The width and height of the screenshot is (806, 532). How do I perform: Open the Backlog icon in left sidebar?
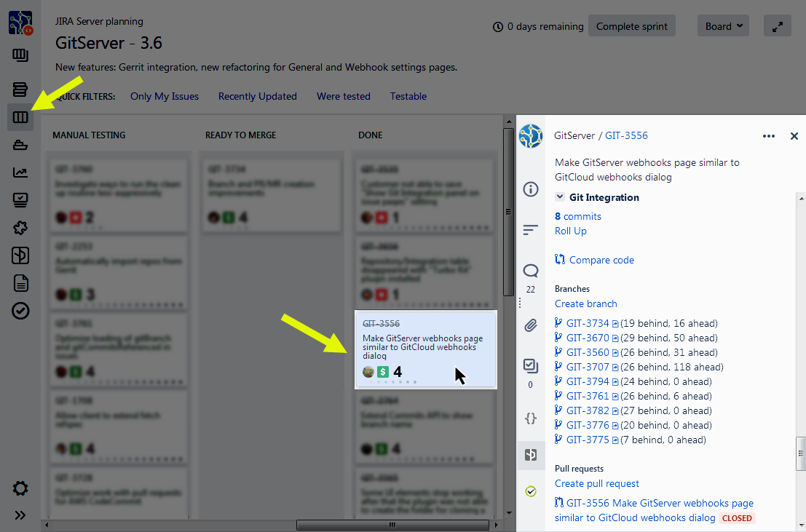click(20, 89)
